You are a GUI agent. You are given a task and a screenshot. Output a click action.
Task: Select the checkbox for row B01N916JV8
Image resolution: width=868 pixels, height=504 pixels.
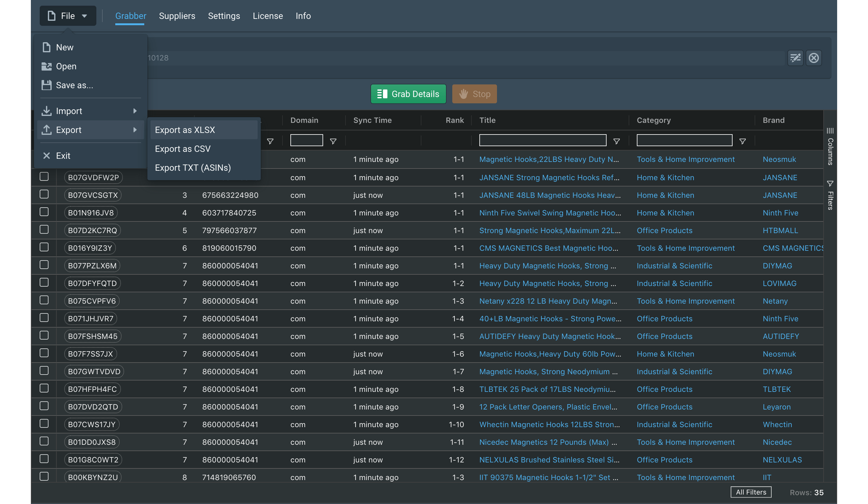(44, 212)
